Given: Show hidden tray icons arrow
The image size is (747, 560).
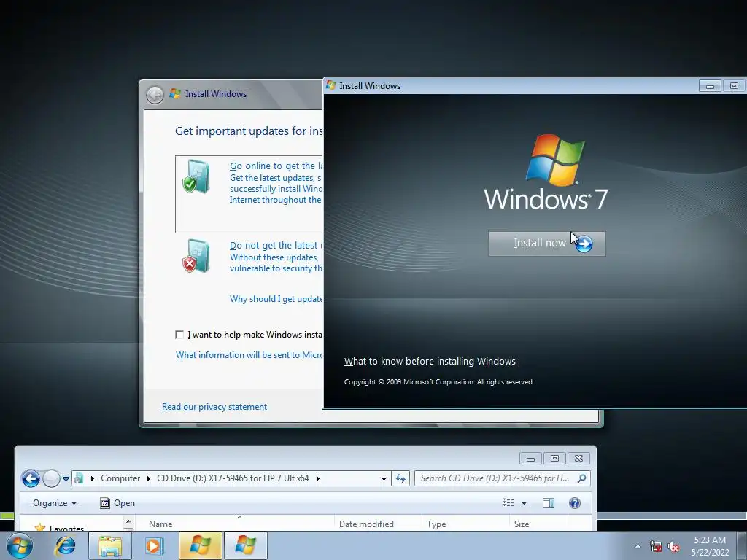Looking at the screenshot, I should click(638, 547).
